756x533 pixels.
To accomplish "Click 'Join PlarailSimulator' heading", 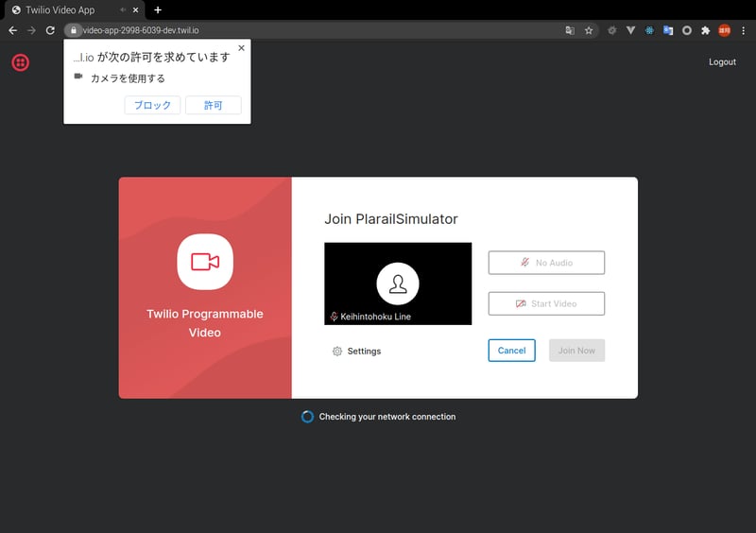I will pyautogui.click(x=391, y=219).
